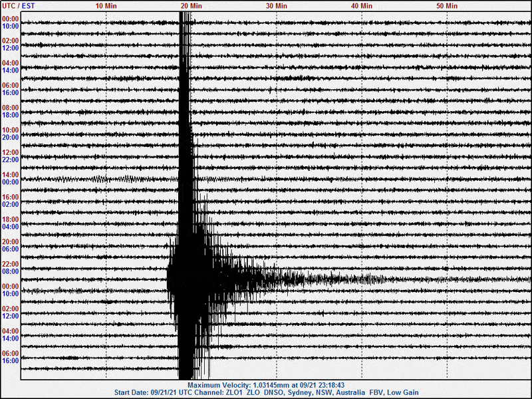Click the blue 04:00 EST time label
The height and width of the screenshot is (399, 532).
[11, 227]
